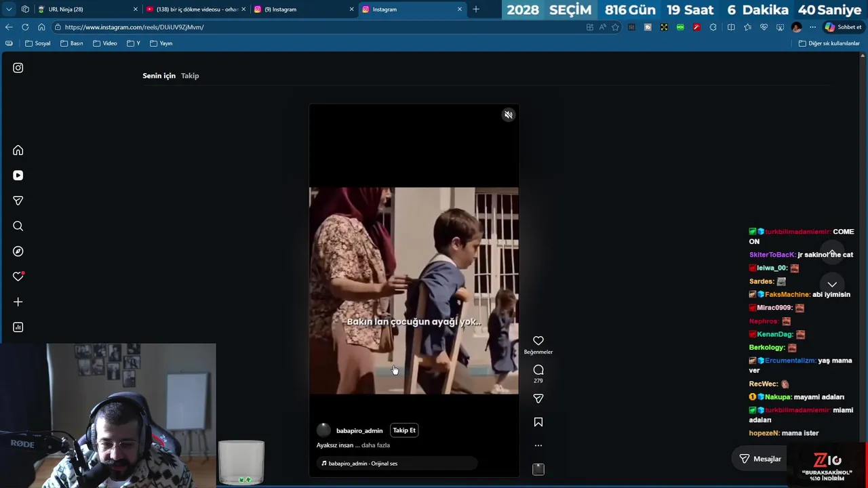The width and height of the screenshot is (868, 488).
Task: Open browser extensions puzzle icon
Action: coord(713,27)
